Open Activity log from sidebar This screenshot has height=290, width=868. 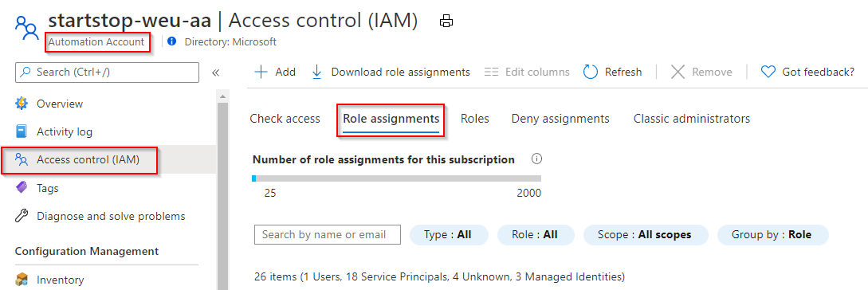pyautogui.click(x=65, y=131)
